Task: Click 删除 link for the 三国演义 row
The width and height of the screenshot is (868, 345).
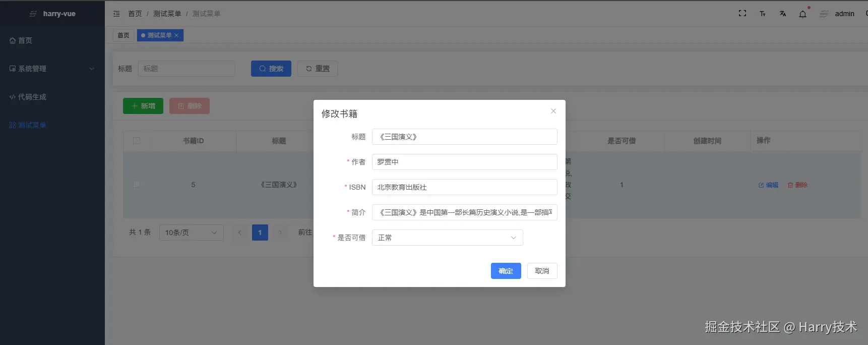Action: 797,185
